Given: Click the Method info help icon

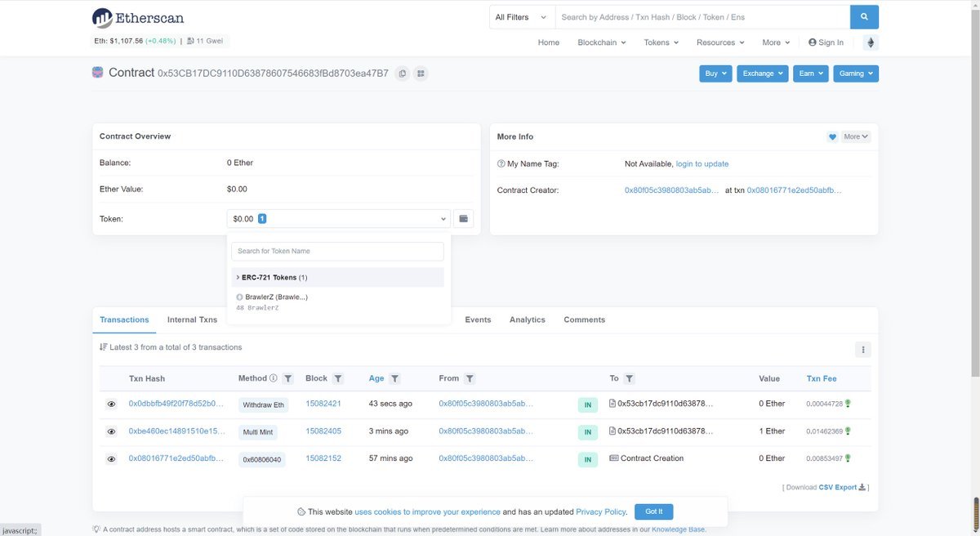Looking at the screenshot, I should click(274, 378).
